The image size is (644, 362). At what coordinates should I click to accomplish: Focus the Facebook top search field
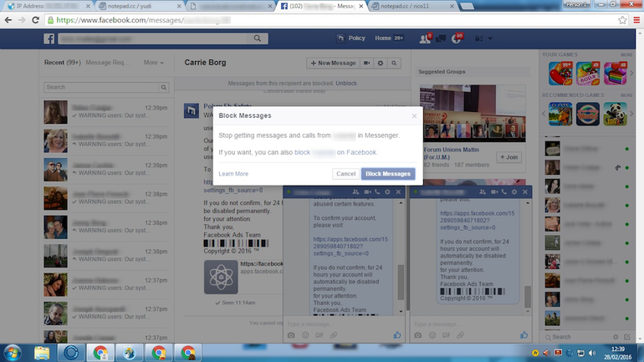point(163,38)
